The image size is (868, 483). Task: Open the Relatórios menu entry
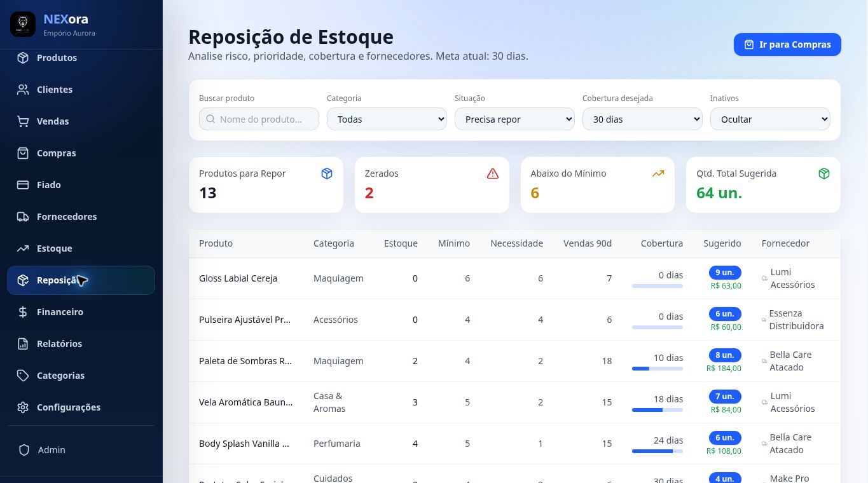pos(81,344)
